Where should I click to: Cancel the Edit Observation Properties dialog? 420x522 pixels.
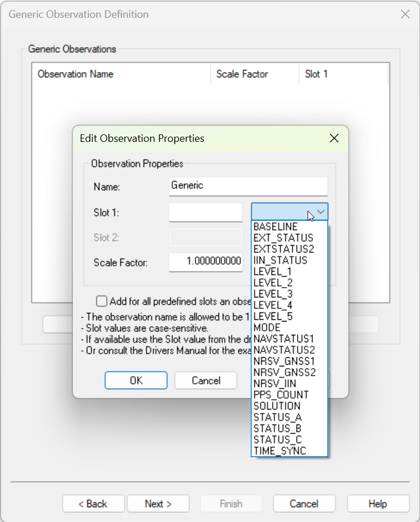click(206, 380)
